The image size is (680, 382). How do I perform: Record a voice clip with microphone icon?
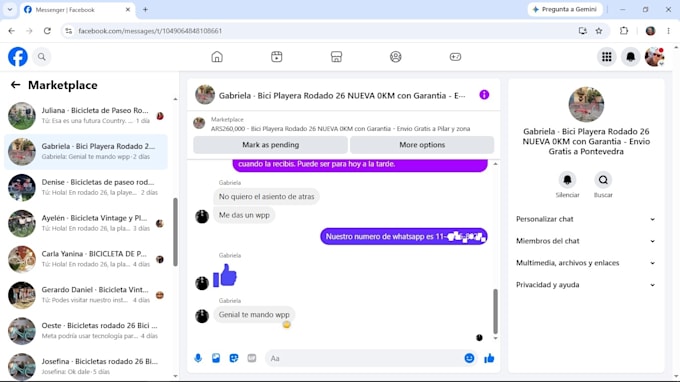[198, 358]
